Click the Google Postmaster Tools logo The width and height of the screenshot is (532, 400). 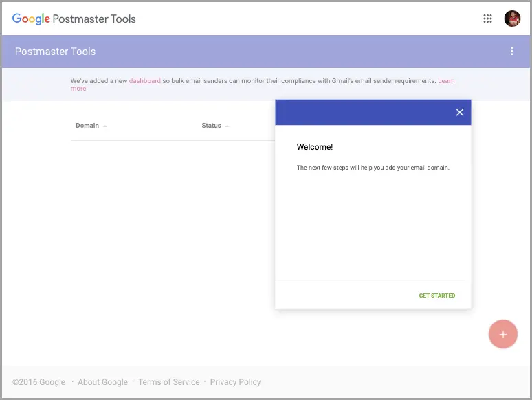pyautogui.click(x=74, y=19)
